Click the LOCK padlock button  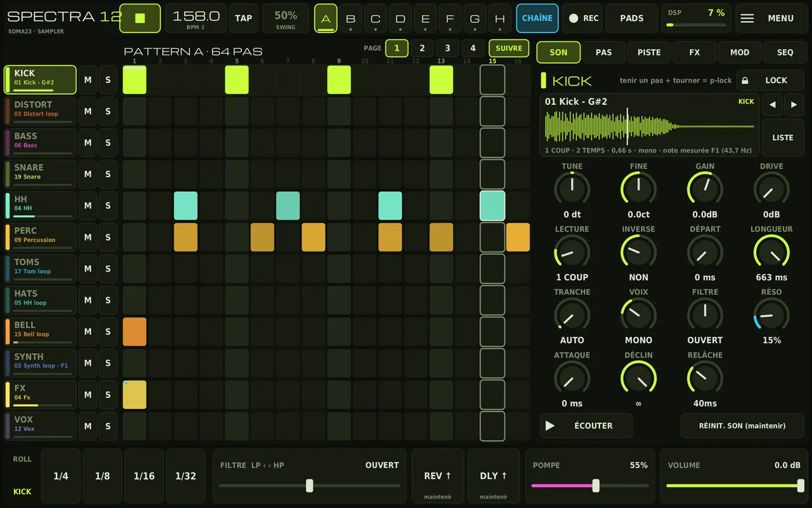coord(770,81)
